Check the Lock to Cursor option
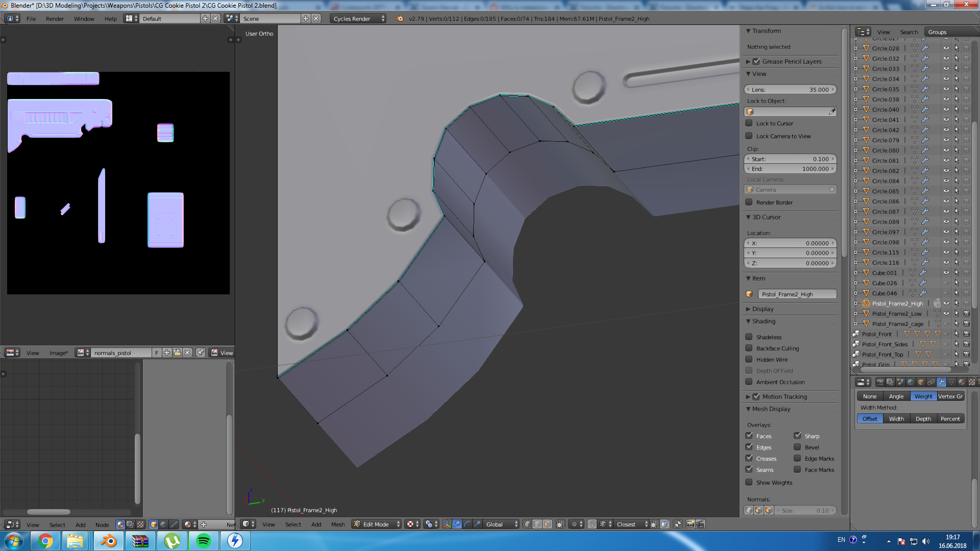This screenshot has height=551, width=980. [x=749, y=123]
